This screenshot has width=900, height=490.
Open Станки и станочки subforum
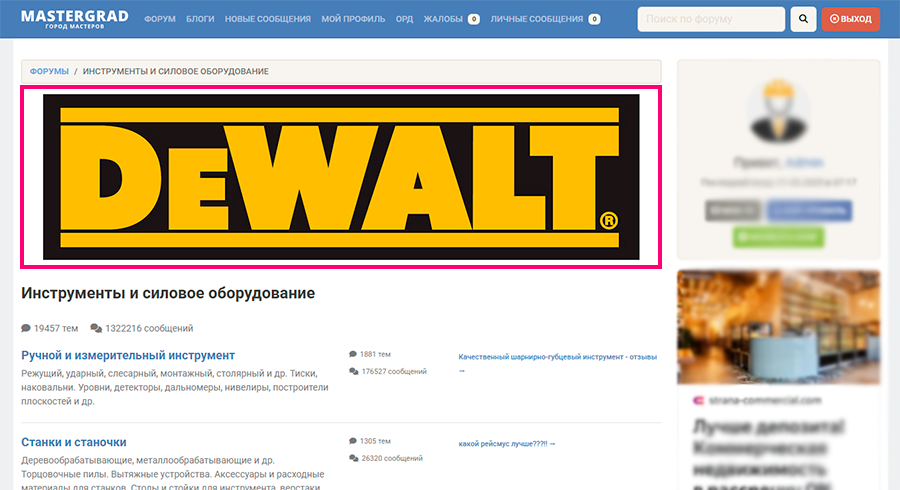(73, 442)
